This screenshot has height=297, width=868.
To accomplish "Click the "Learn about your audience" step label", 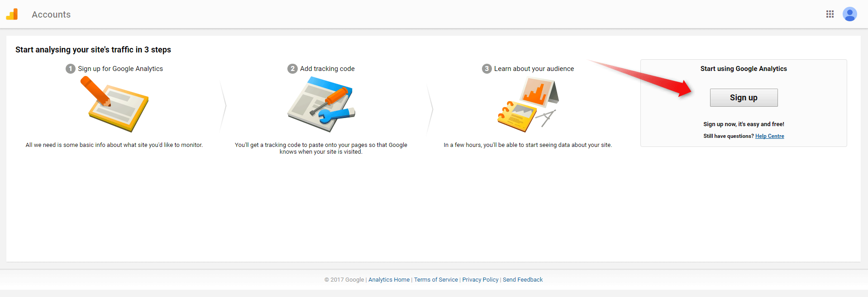I will 534,69.
